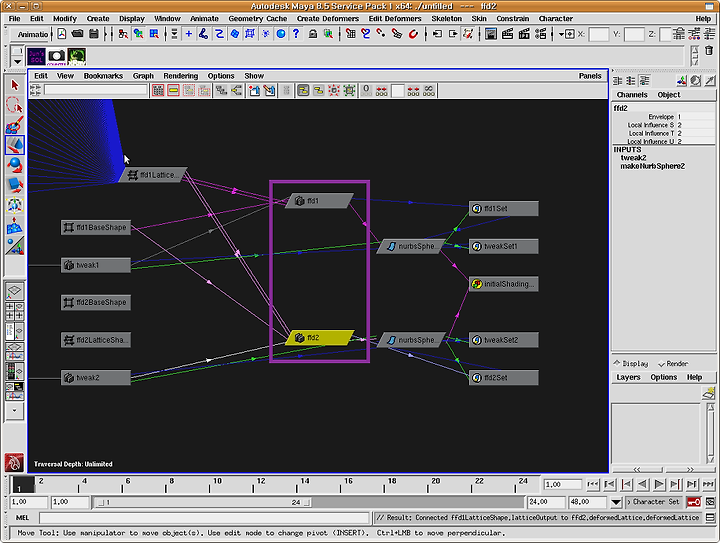Toggle the curves selection mask icon
Viewport: 720px width, 543px height.
tap(219, 34)
